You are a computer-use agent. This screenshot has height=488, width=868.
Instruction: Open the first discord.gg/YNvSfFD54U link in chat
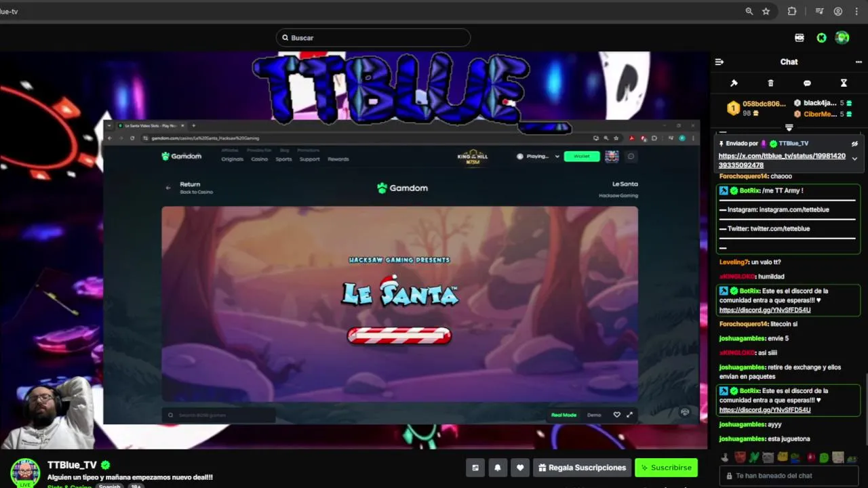pos(765,310)
